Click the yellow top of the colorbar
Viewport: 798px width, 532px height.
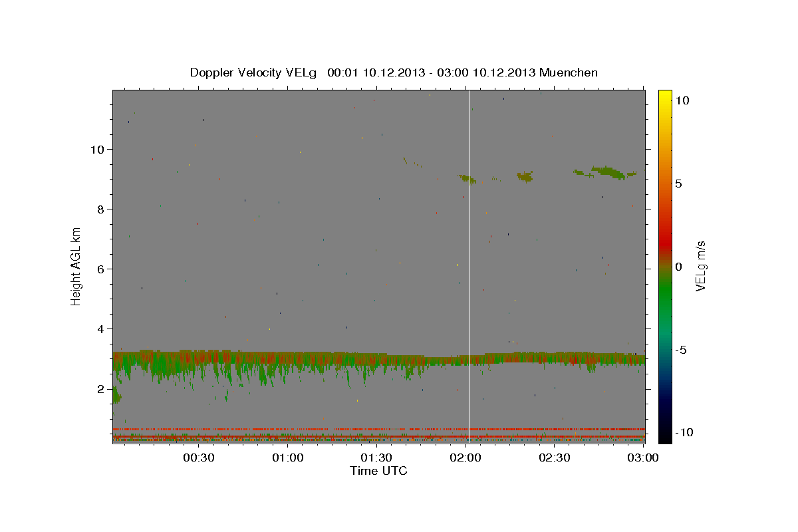[x=664, y=96]
